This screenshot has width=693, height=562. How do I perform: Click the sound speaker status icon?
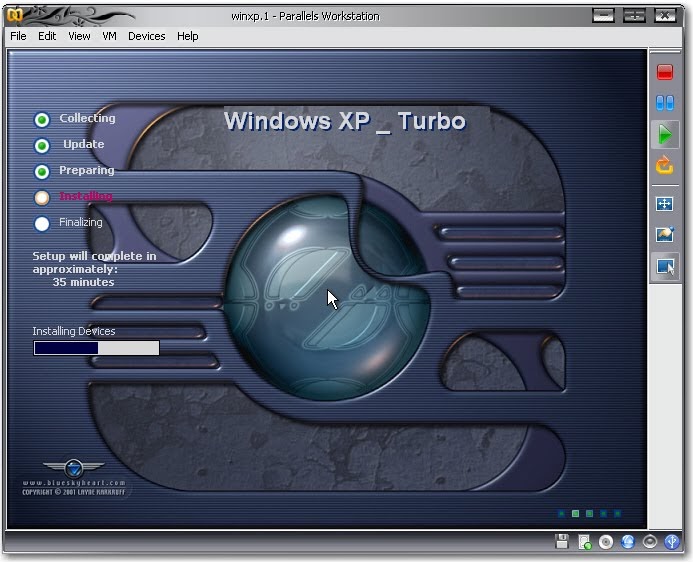650,542
